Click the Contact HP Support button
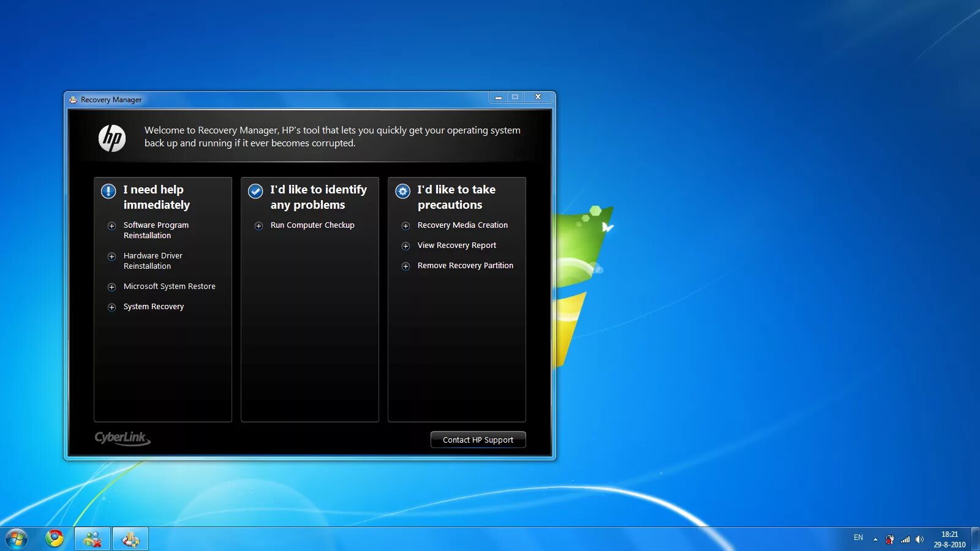Image resolution: width=980 pixels, height=551 pixels. 478,440
